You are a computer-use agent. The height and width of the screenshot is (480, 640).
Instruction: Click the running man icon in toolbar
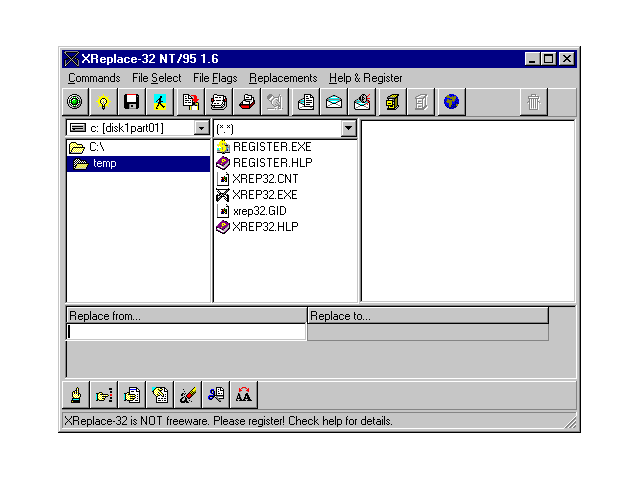tap(159, 101)
